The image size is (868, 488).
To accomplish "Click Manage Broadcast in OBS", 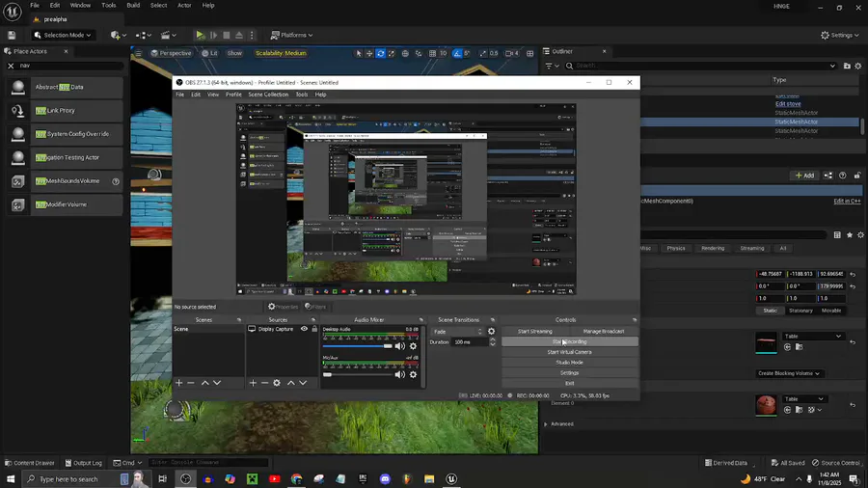I will pos(604,332).
